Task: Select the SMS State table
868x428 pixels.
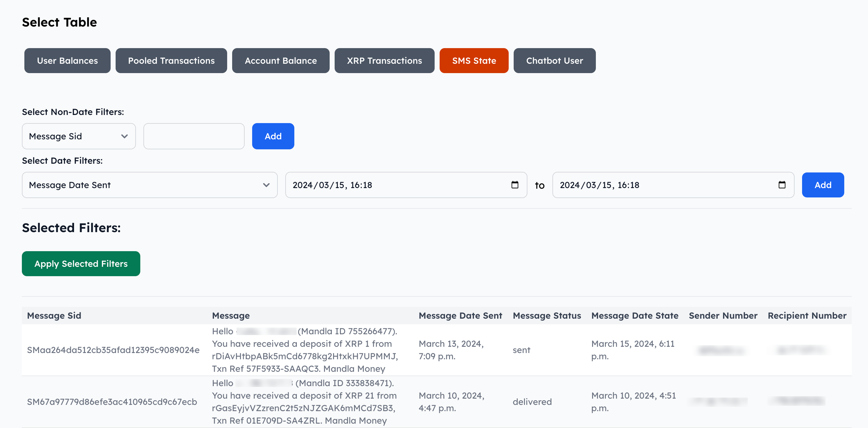Action: click(x=473, y=61)
